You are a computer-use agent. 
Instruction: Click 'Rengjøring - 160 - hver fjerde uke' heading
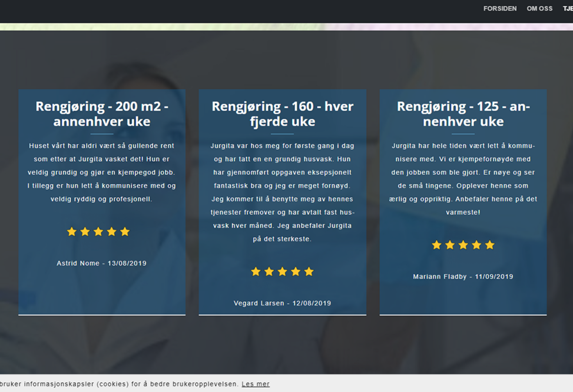pos(282,114)
